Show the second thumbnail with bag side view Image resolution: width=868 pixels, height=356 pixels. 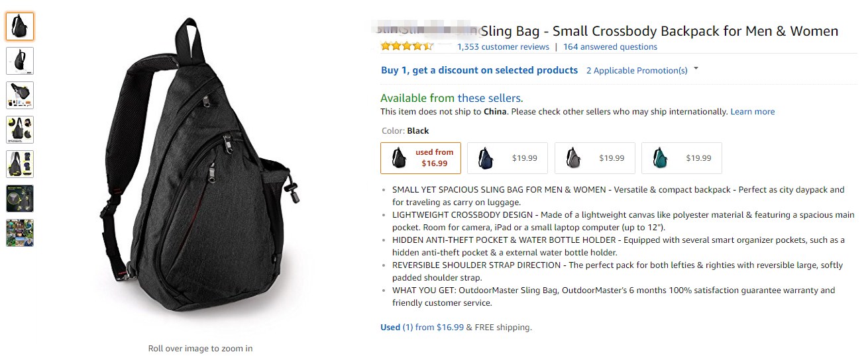[20, 61]
